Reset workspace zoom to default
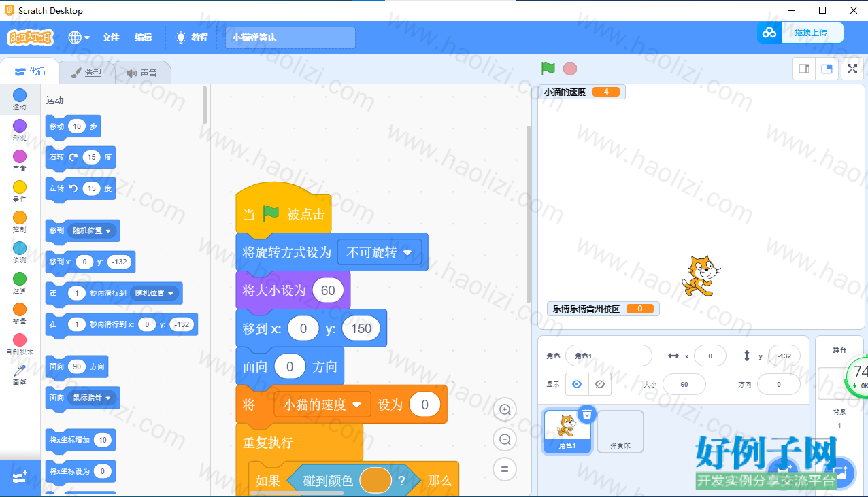The image size is (868, 497). [505, 469]
